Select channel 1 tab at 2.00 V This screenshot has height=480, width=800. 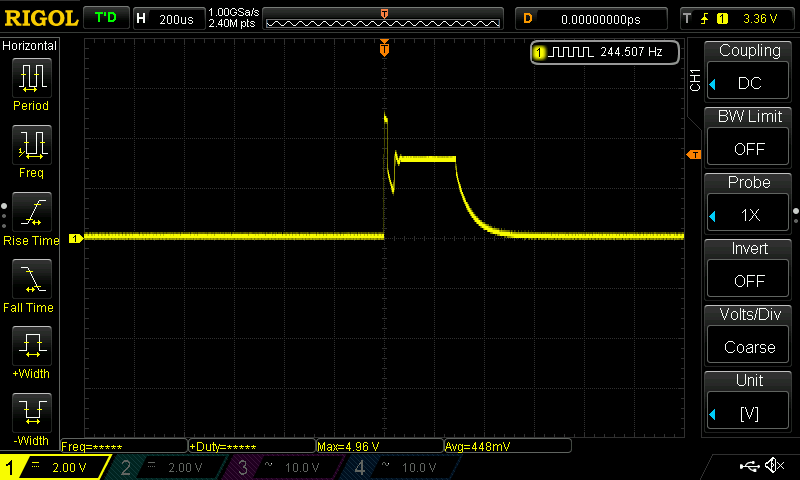[x=55, y=467]
